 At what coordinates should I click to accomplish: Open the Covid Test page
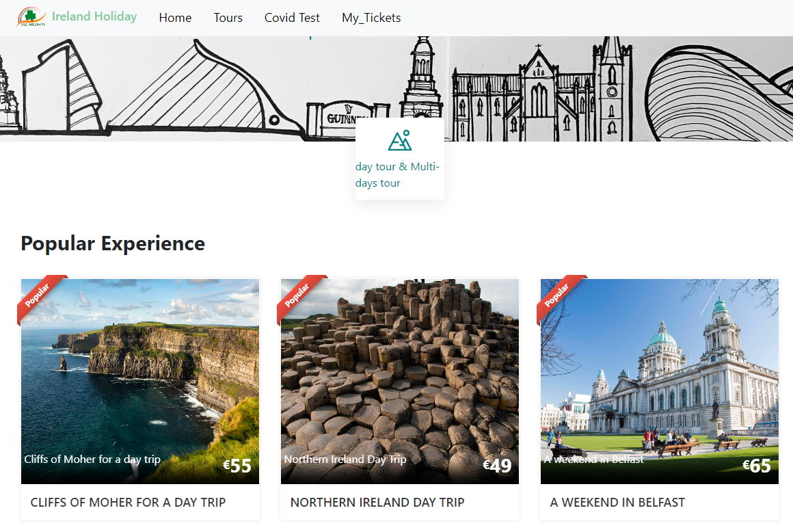point(292,18)
